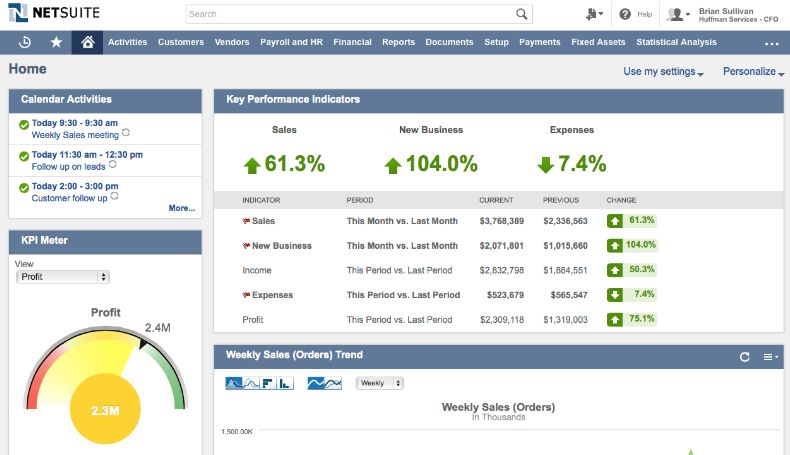This screenshot has height=455, width=790.
Task: Open the Reports menu
Action: pos(399,42)
